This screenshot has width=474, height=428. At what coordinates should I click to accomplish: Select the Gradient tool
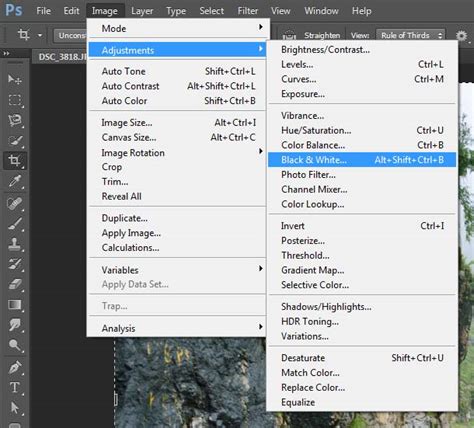pyautogui.click(x=15, y=305)
